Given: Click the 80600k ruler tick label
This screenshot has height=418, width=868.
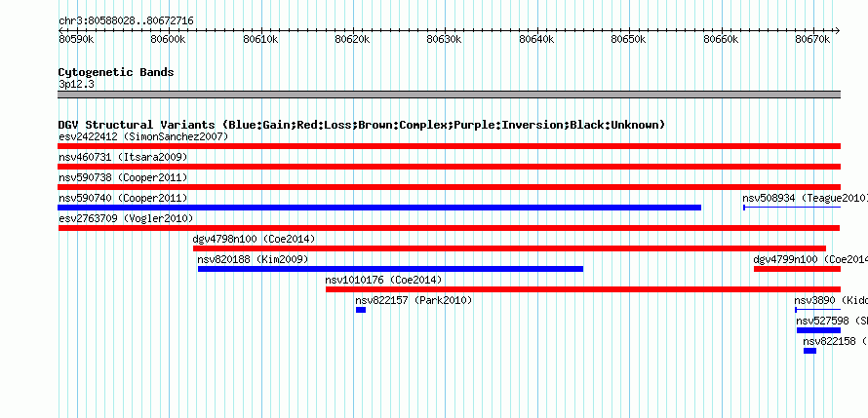Looking at the screenshot, I should [169, 40].
